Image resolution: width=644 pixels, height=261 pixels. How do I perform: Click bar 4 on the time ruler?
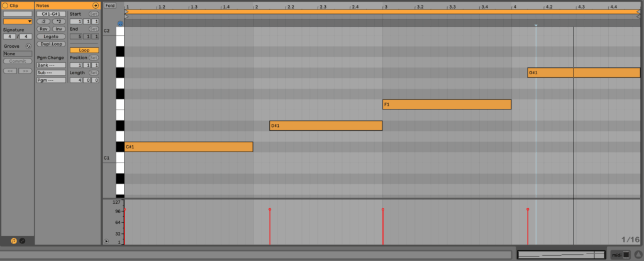(x=514, y=8)
